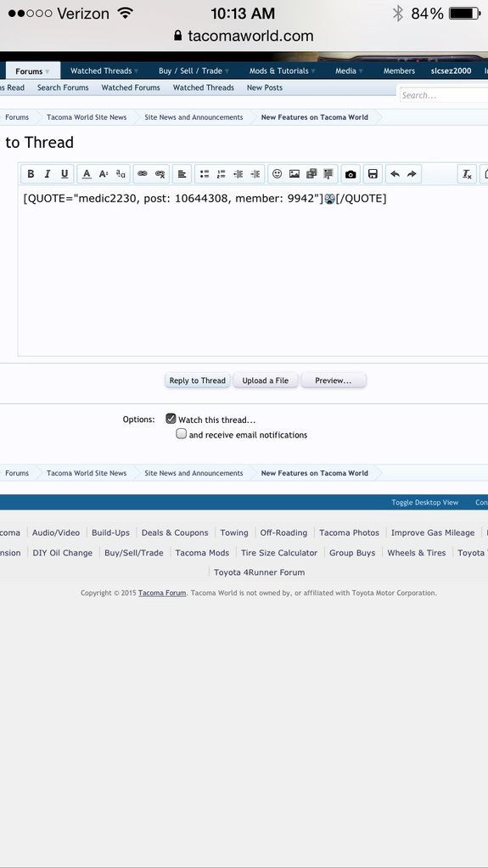Enable receive email notifications checkbox

(x=181, y=434)
